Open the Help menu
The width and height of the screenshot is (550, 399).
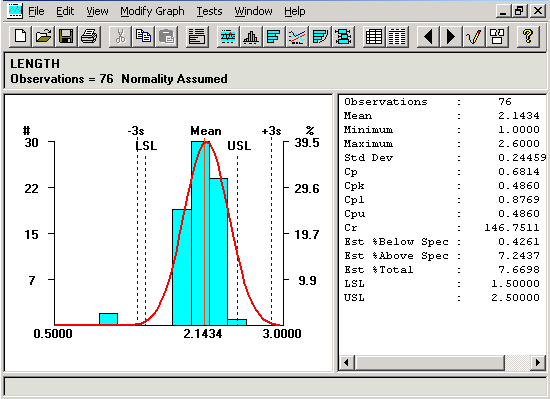coord(295,11)
